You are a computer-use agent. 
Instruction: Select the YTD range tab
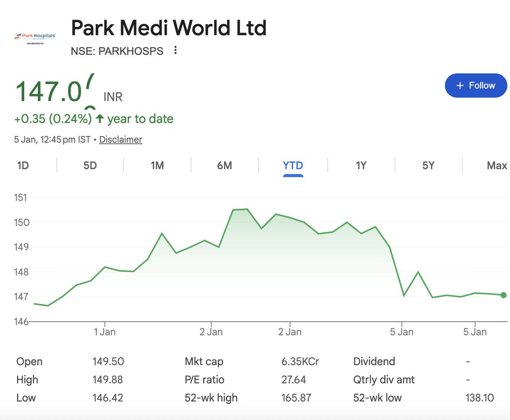[293, 165]
